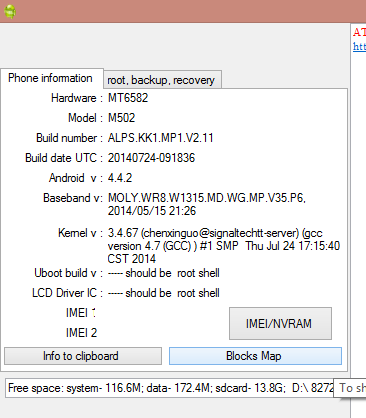
Task: Click the red AT text at top right
Action: [x=359, y=32]
